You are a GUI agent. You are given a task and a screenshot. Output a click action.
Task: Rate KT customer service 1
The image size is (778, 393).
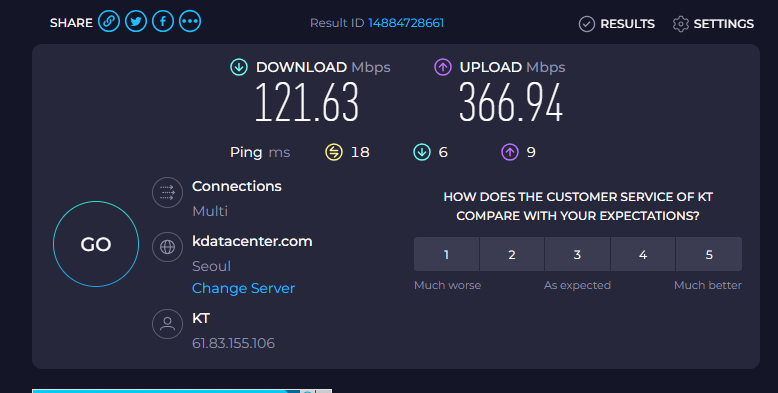click(447, 254)
